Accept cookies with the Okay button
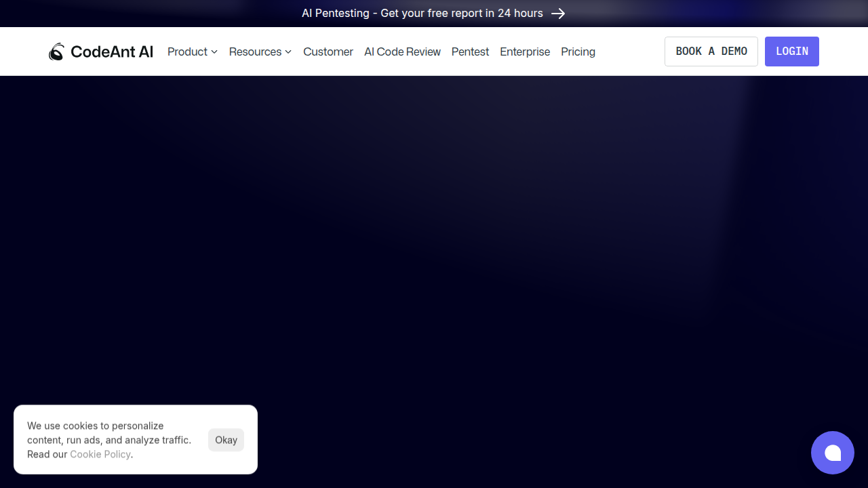 (x=226, y=440)
